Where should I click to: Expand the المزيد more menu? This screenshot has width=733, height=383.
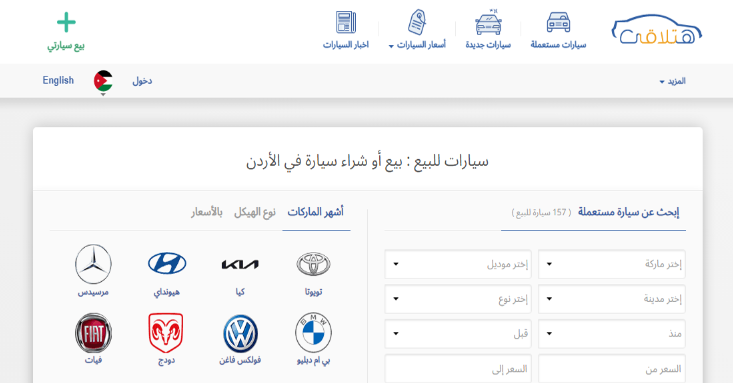pos(673,81)
